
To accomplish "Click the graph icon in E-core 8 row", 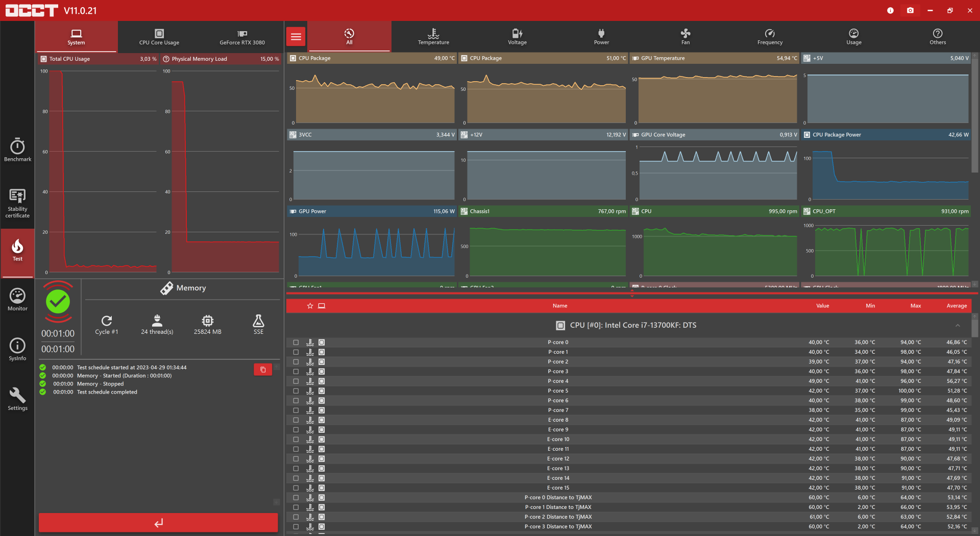I will pyautogui.click(x=310, y=420).
